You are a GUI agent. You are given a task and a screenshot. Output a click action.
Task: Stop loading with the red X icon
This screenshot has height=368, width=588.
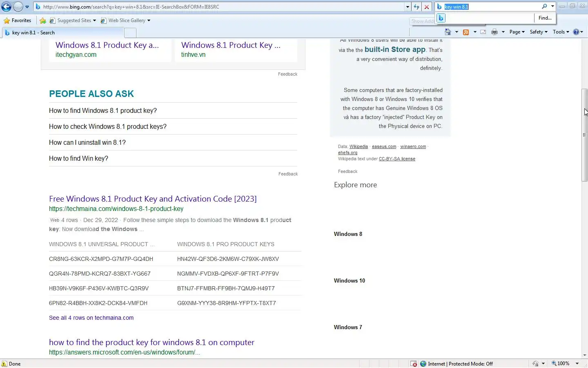click(427, 7)
